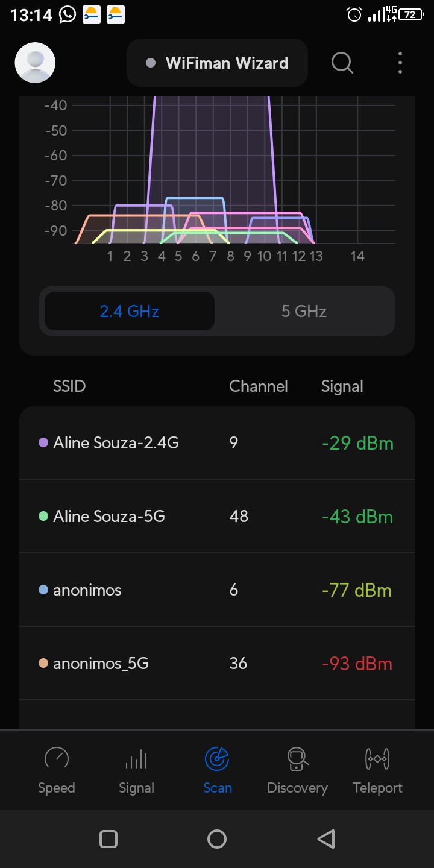Tap the Teleport icon
Screen dimensions: 434x868
pos(377,758)
